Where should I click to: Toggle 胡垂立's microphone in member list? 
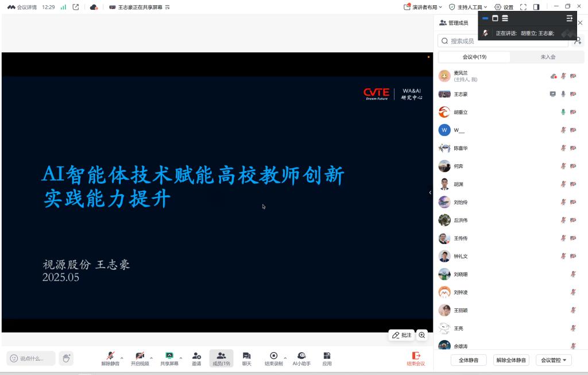click(563, 112)
